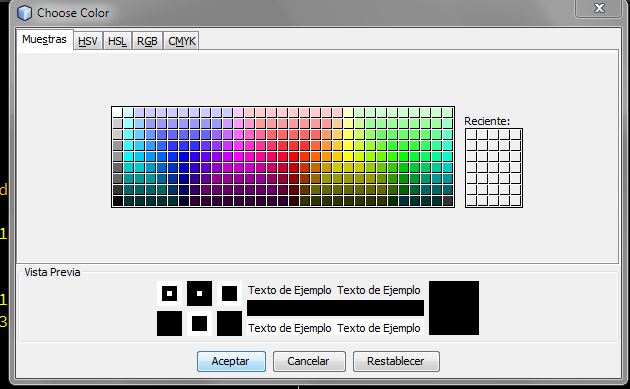Screen dimensions: 630x389
Task: Switch to the Muestras tab
Action: point(44,39)
